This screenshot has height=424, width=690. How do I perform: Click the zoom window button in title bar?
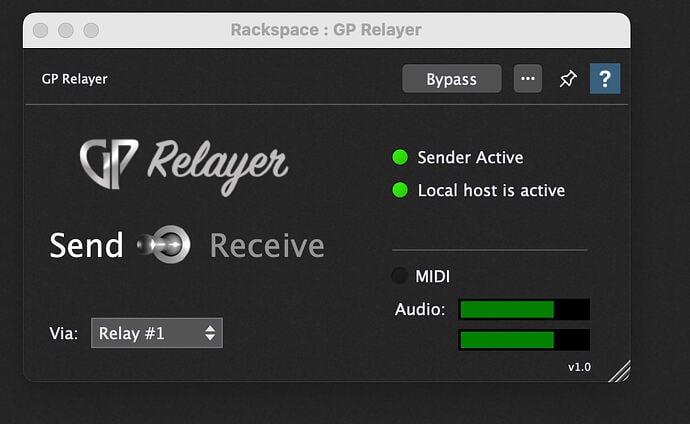pyautogui.click(x=91, y=30)
